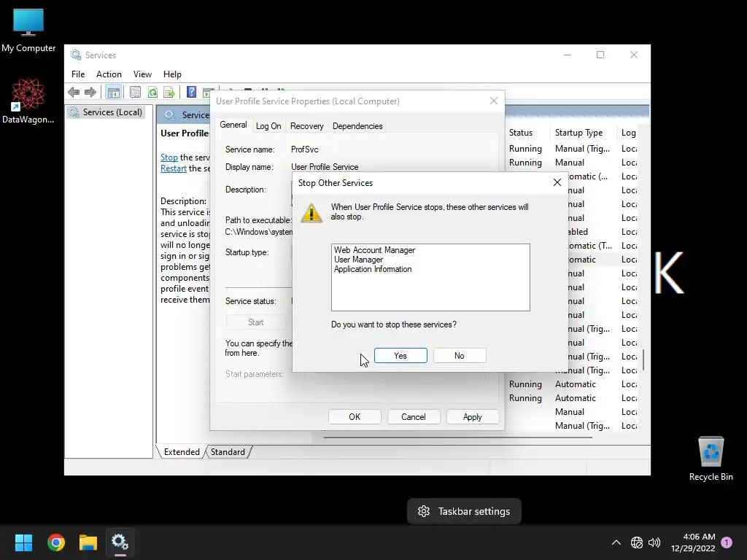Open My Computer desktop icon
Image resolution: width=747 pixels, height=560 pixels.
(28, 30)
